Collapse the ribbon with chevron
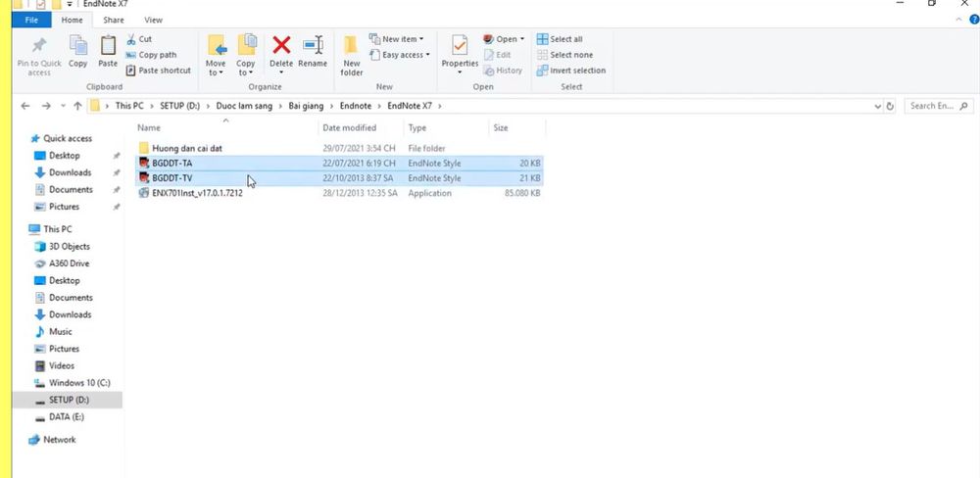Viewport: 980px width, 478px height. 959,20
